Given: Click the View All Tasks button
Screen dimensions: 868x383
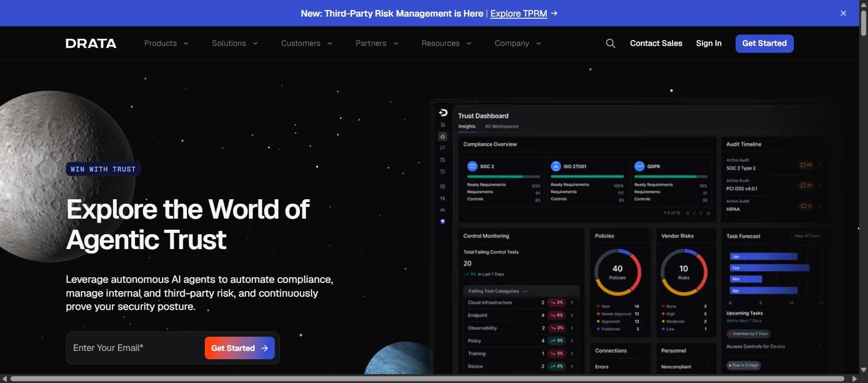Looking at the screenshot, I should pyautogui.click(x=807, y=236).
